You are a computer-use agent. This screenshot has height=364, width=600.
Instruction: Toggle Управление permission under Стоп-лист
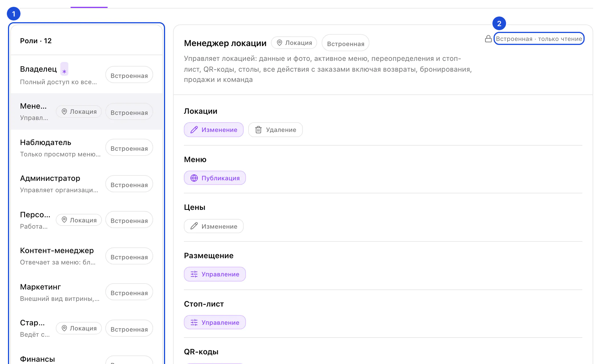click(x=215, y=322)
